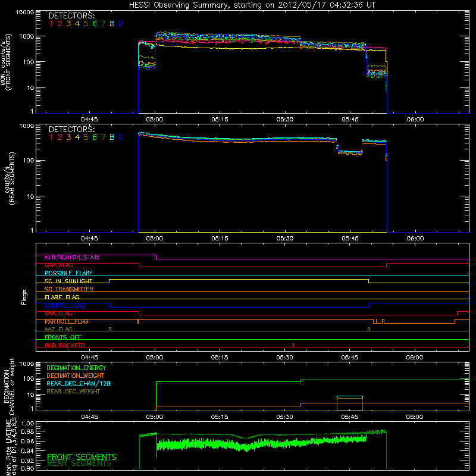The height and width of the screenshot is (476, 476).
Task: Click the SAA_FLAG label
Action: click(x=58, y=314)
